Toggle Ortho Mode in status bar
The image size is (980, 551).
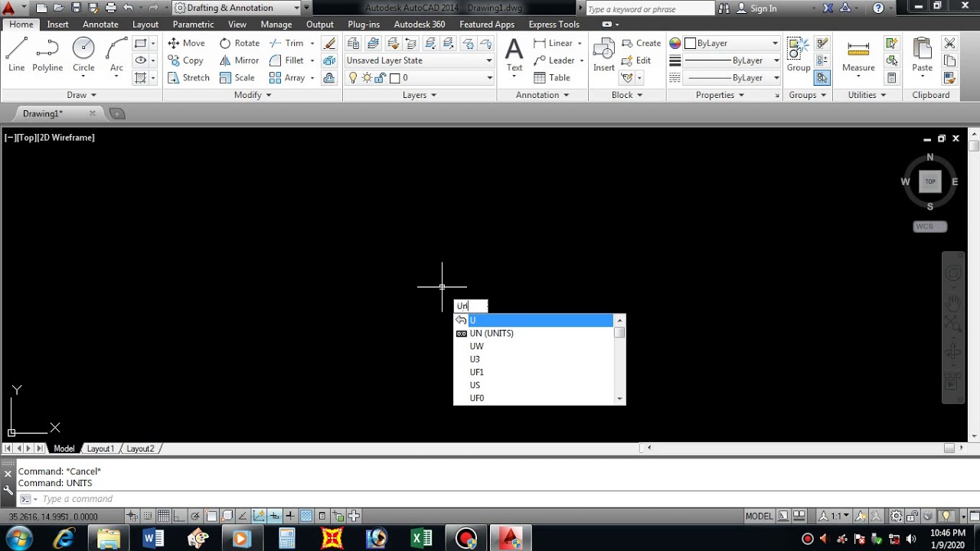(x=179, y=516)
